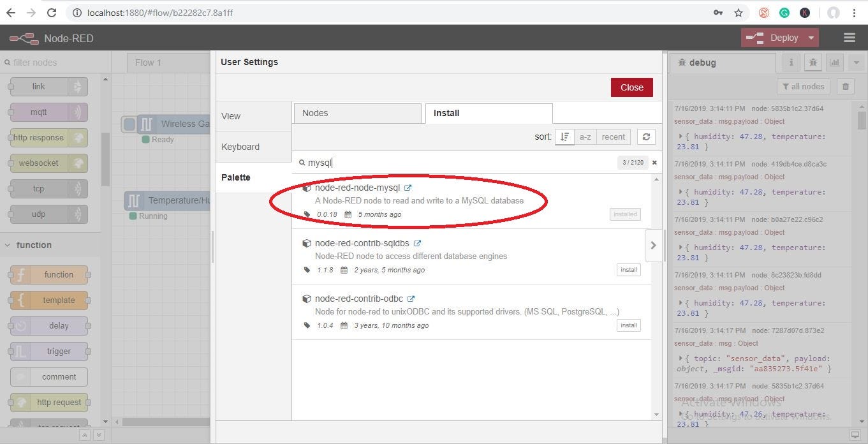868x444 pixels.
Task: Select the Temperature/Humidity node on canvas
Action: tap(167, 200)
